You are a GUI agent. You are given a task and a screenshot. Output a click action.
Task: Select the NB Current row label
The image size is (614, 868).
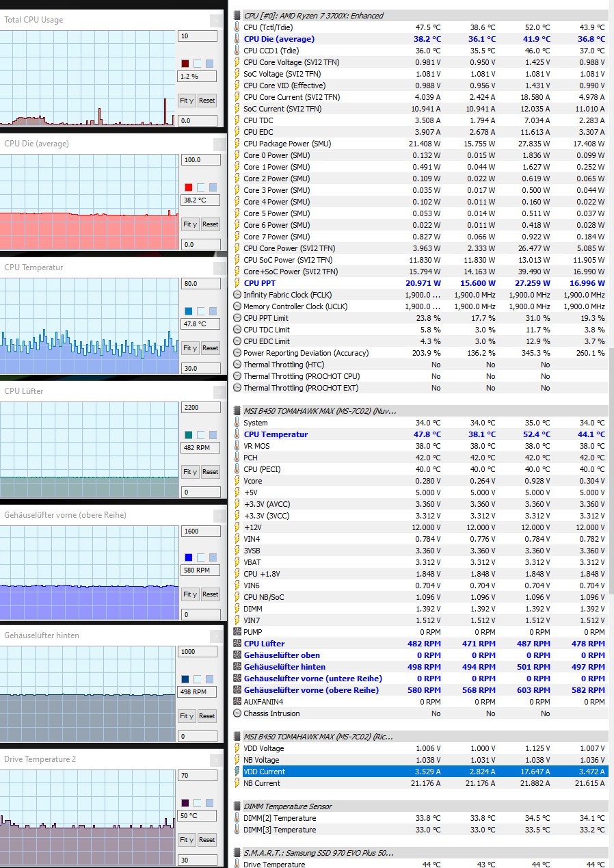coord(262,783)
